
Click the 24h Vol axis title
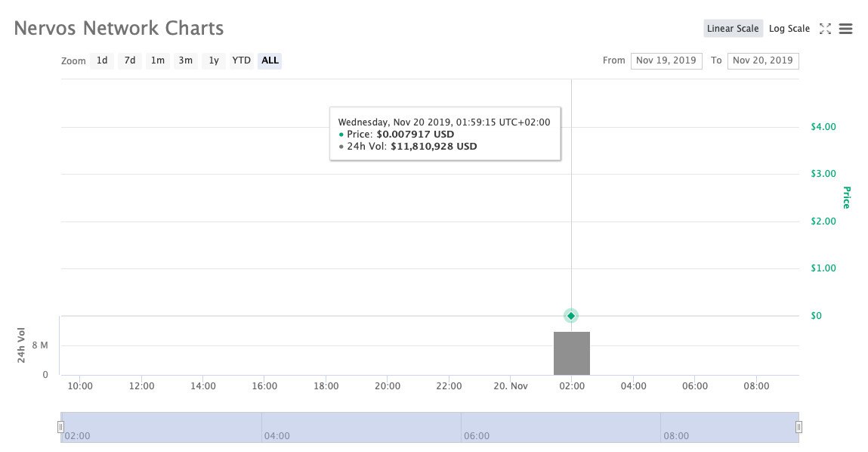(x=21, y=345)
